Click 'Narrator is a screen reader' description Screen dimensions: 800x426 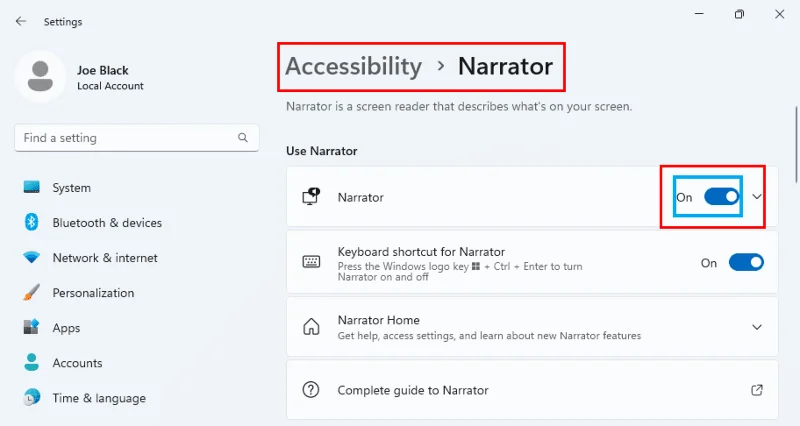coord(459,107)
